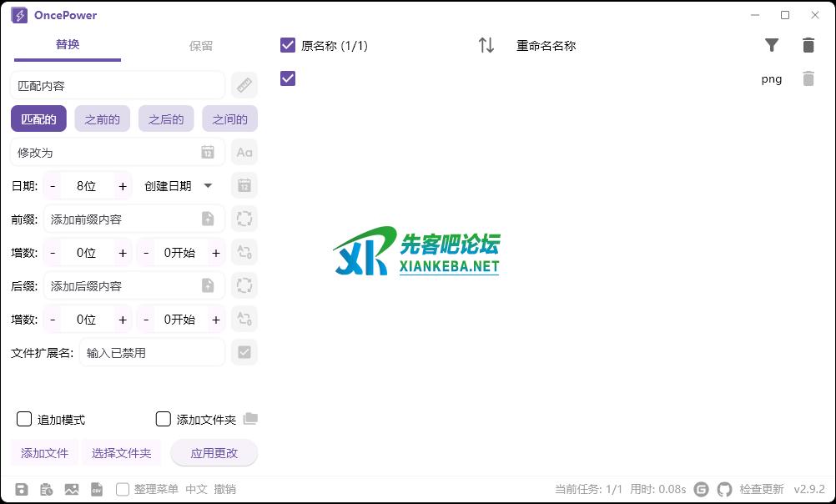Open the Aa letter case icon

[x=244, y=152]
